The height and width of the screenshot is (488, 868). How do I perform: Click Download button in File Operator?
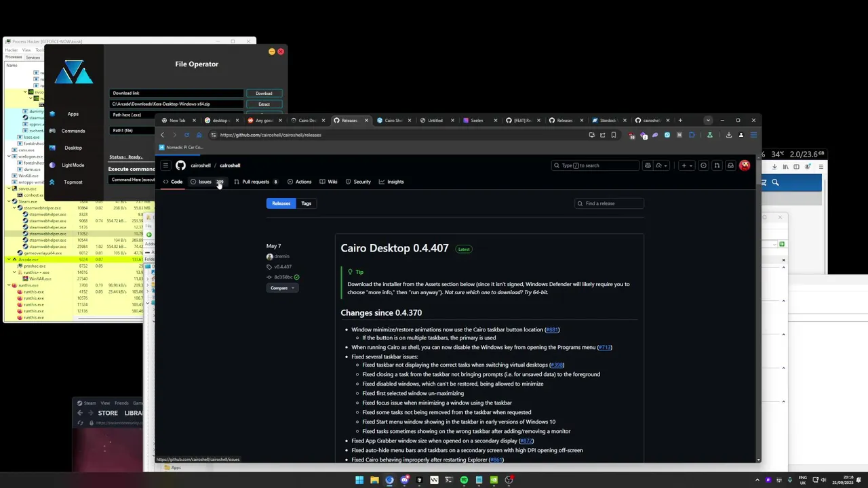[x=264, y=94]
